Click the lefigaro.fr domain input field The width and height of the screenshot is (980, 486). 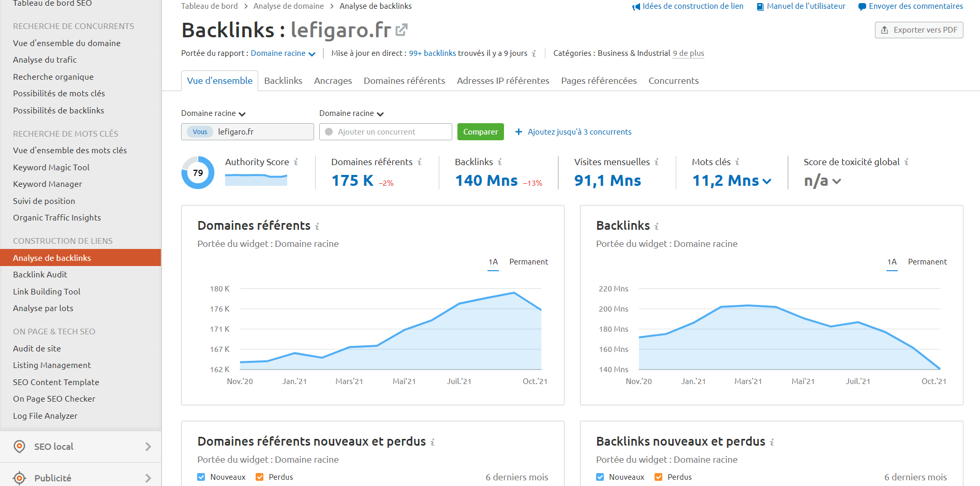pos(247,132)
